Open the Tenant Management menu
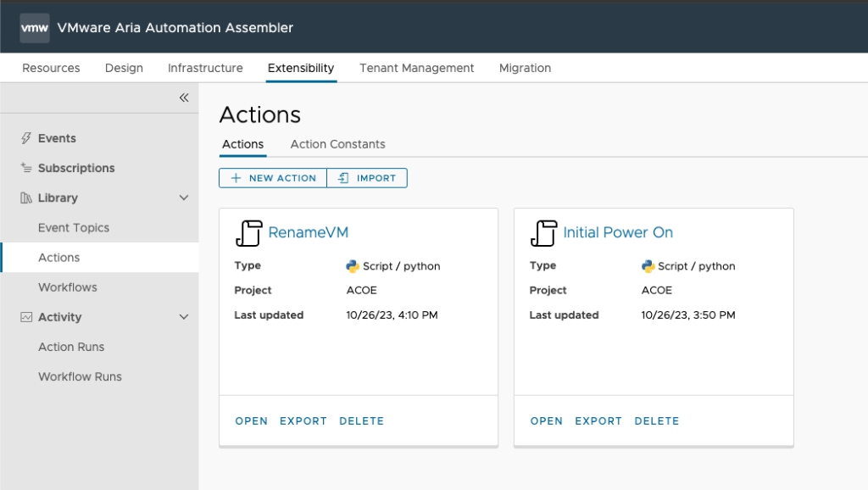Viewport: 868px width, 490px height. 416,68
